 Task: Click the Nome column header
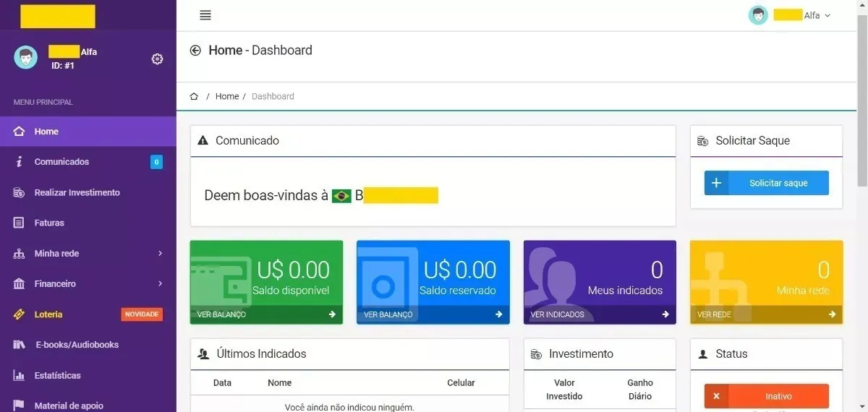[x=279, y=383]
